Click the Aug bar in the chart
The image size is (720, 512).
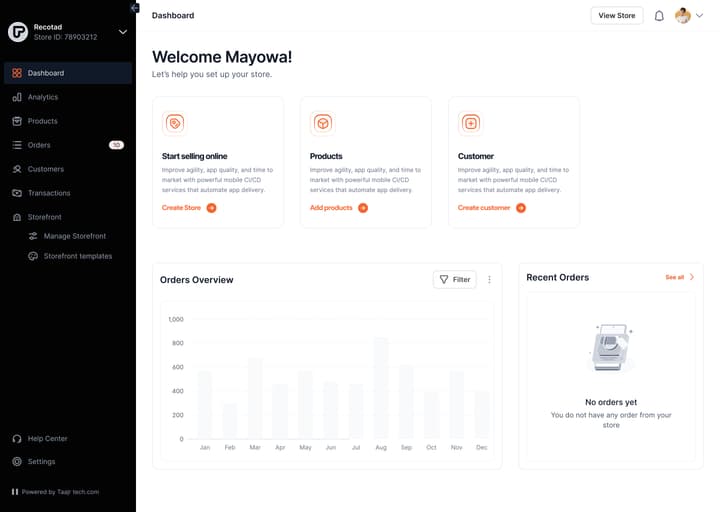tap(381, 388)
